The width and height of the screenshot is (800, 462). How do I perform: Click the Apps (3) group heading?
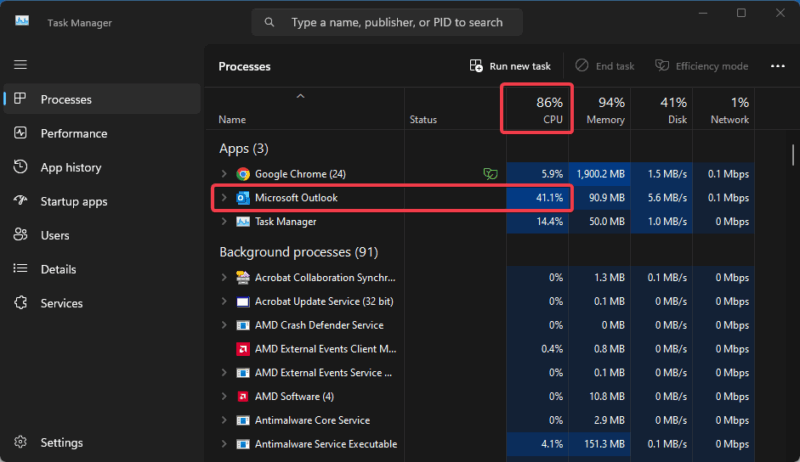pos(243,148)
